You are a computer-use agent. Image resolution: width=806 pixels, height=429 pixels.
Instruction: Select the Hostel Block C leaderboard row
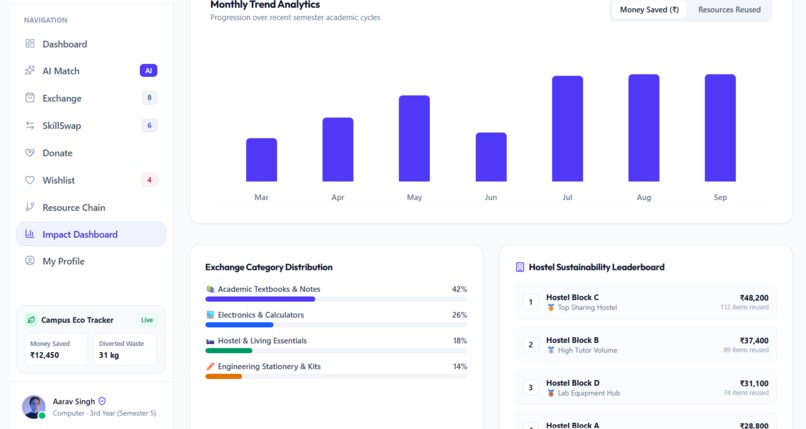pos(646,302)
